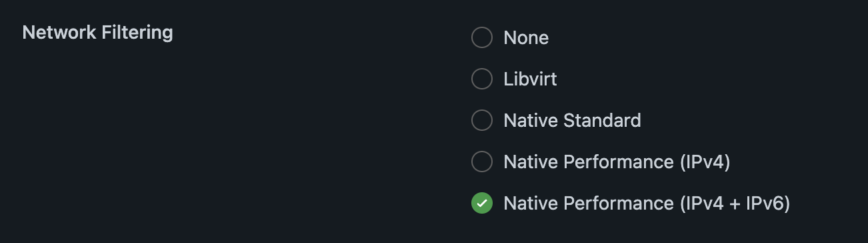Click the "Native Performance (IPv4 + IPv6)" label text
868x243 pixels.
[x=647, y=203]
